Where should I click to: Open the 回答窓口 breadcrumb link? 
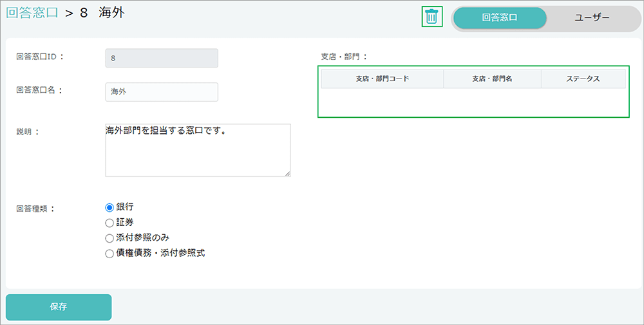(x=33, y=14)
